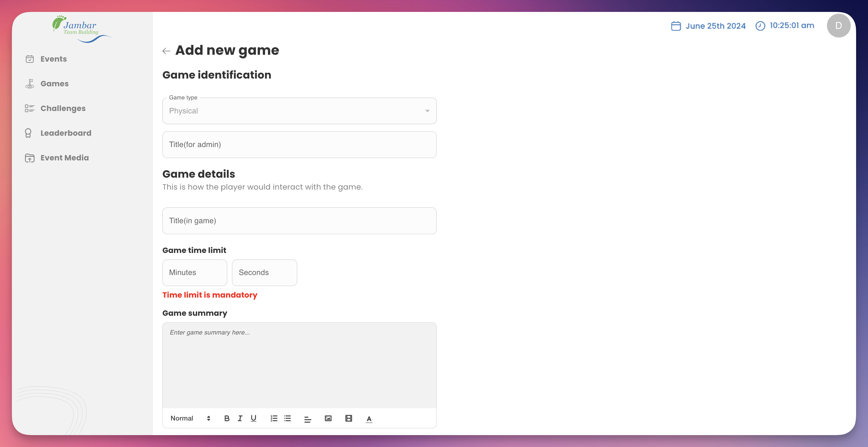Click the D user avatar
868x447 pixels.
pos(838,26)
